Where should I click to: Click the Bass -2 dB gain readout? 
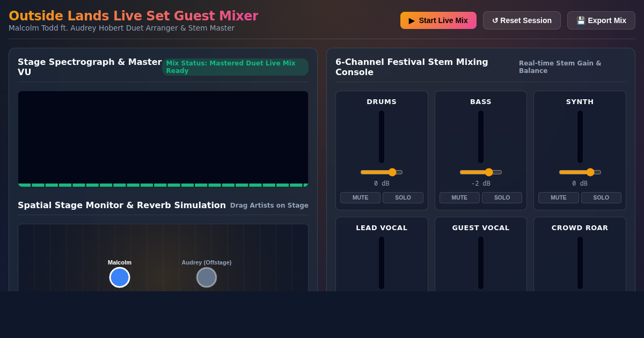click(481, 183)
